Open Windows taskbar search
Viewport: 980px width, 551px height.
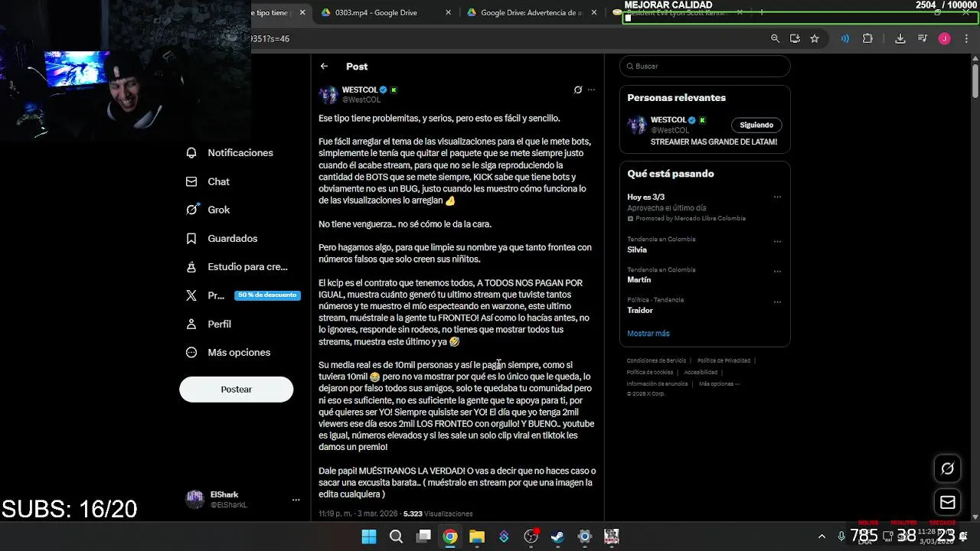click(x=396, y=536)
